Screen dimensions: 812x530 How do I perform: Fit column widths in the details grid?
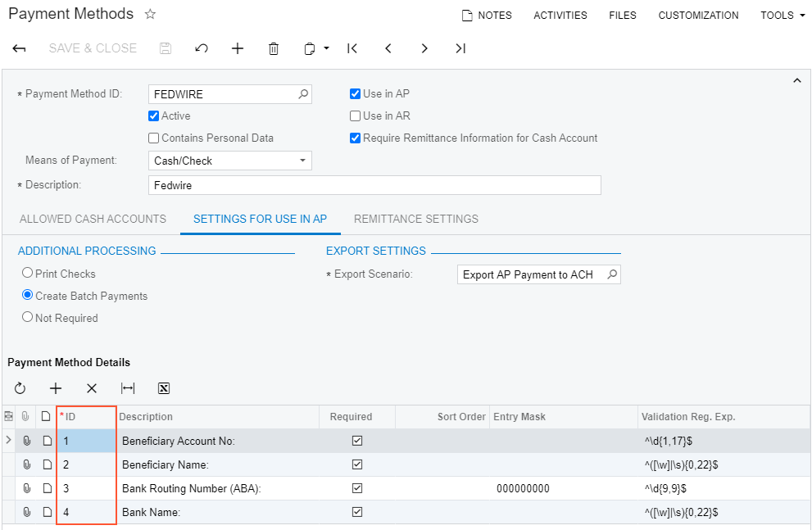[x=128, y=388]
